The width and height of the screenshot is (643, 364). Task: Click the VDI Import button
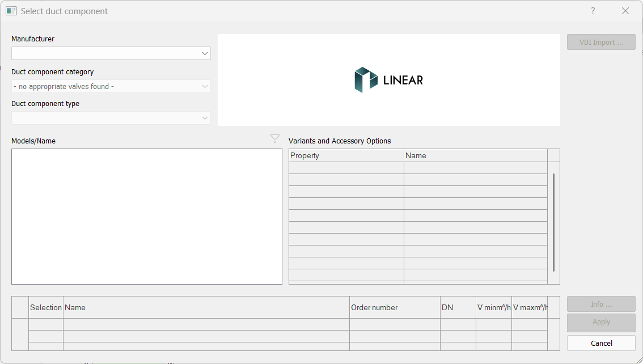(x=601, y=42)
